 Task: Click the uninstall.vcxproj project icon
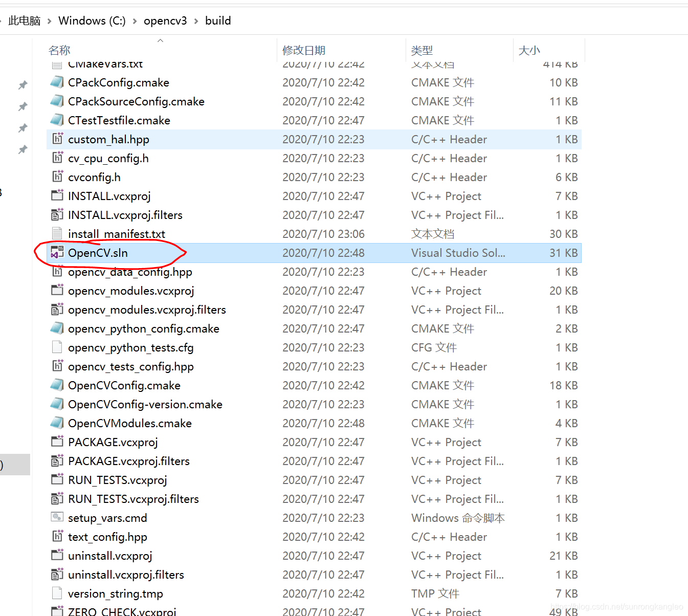tap(57, 556)
